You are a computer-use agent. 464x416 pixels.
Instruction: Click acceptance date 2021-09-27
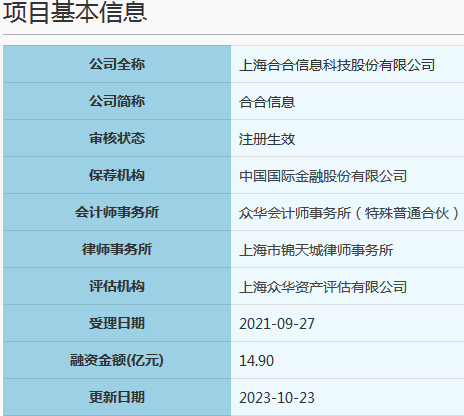tap(277, 324)
